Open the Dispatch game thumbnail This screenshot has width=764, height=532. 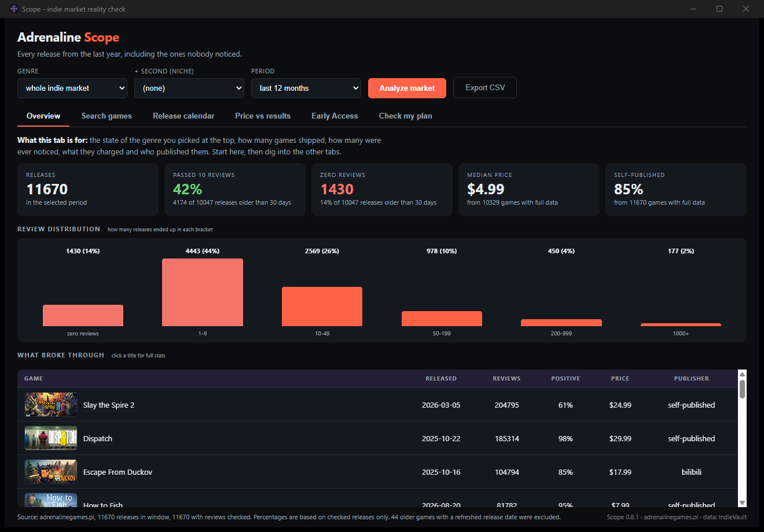tap(51, 438)
